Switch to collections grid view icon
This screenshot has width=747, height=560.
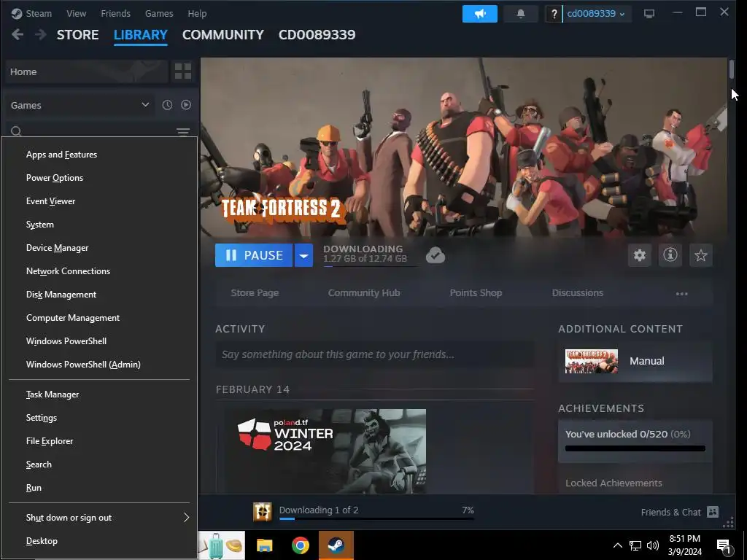tap(183, 71)
